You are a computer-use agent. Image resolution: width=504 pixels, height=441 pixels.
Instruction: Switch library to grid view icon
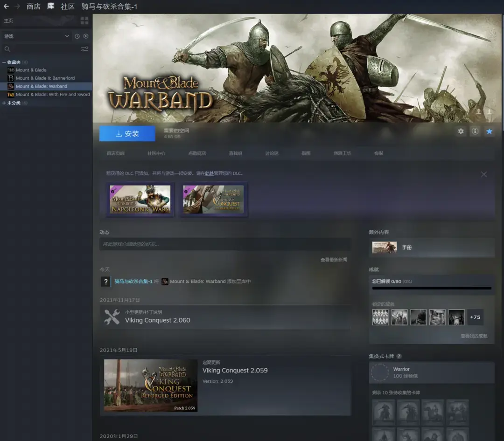(84, 21)
